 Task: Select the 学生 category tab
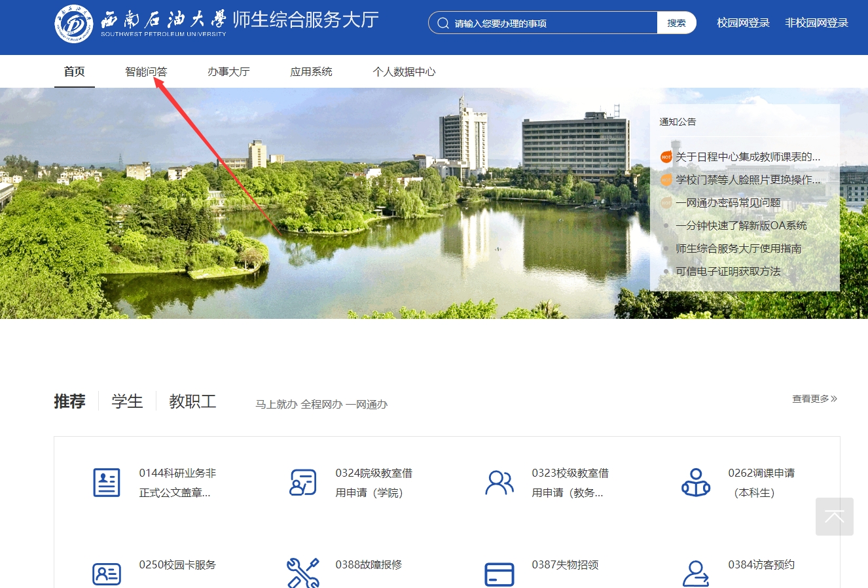(127, 401)
